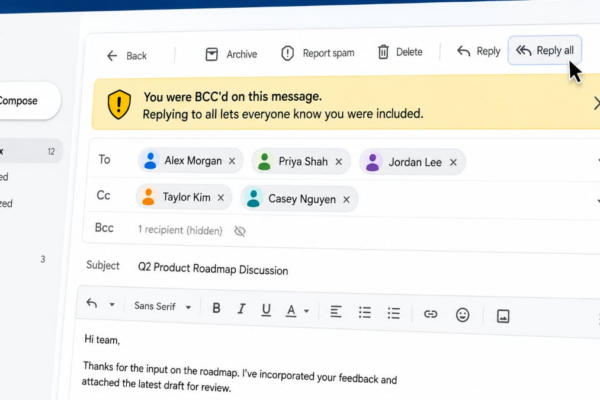Click the Cc field label
The image size is (600, 400).
tap(103, 195)
